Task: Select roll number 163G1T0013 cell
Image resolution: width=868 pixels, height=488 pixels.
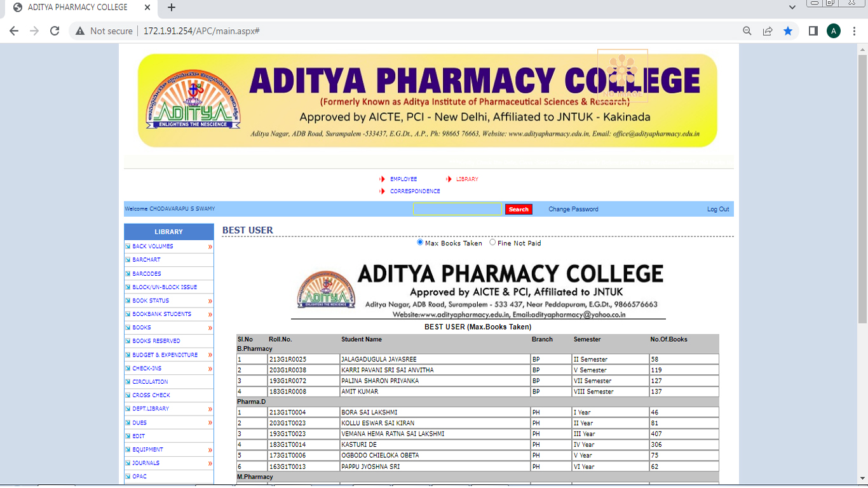Action: [304, 466]
